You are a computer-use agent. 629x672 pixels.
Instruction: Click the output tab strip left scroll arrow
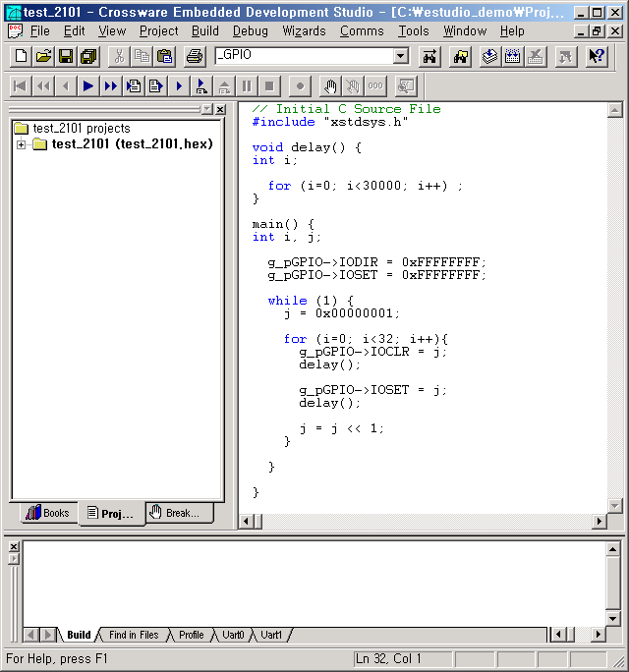(30, 635)
